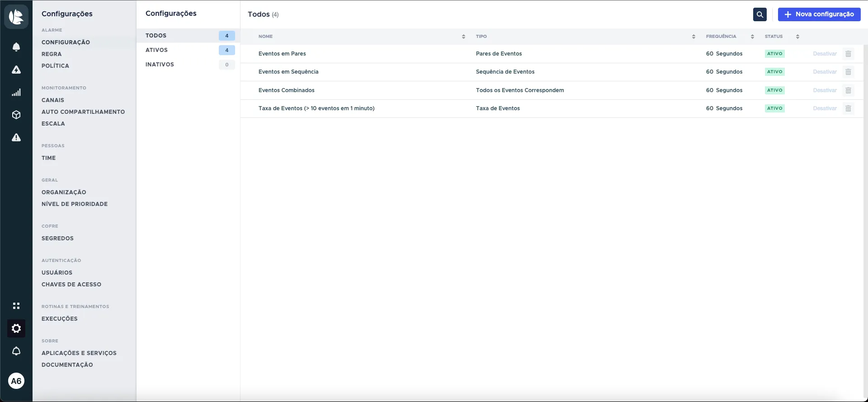Desativar the Eventos em Pares row
The width and height of the screenshot is (868, 402).
point(825,54)
